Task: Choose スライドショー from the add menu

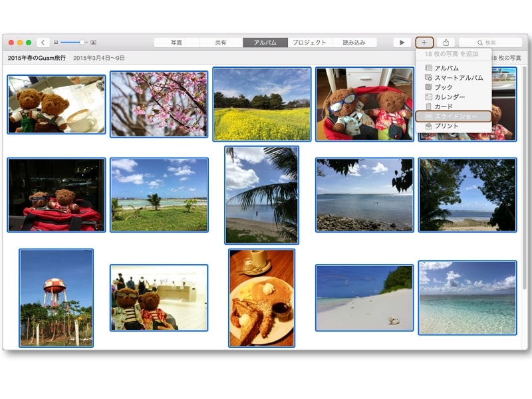Action: pos(454,116)
